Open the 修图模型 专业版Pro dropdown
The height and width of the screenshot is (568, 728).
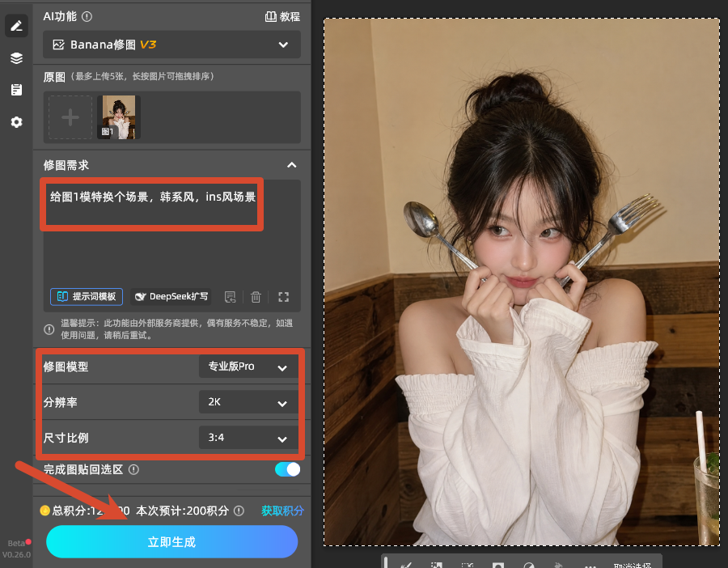[x=248, y=367]
